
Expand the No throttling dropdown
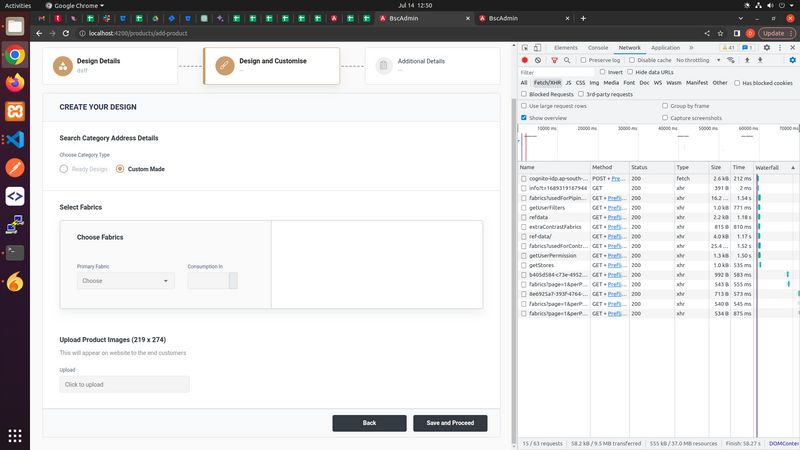(x=698, y=60)
